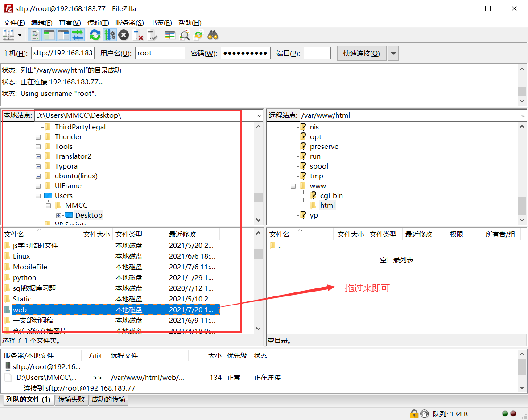Screen dimensions: 528x420
Task: Open the 传输(T) menu
Action: [x=98, y=22]
